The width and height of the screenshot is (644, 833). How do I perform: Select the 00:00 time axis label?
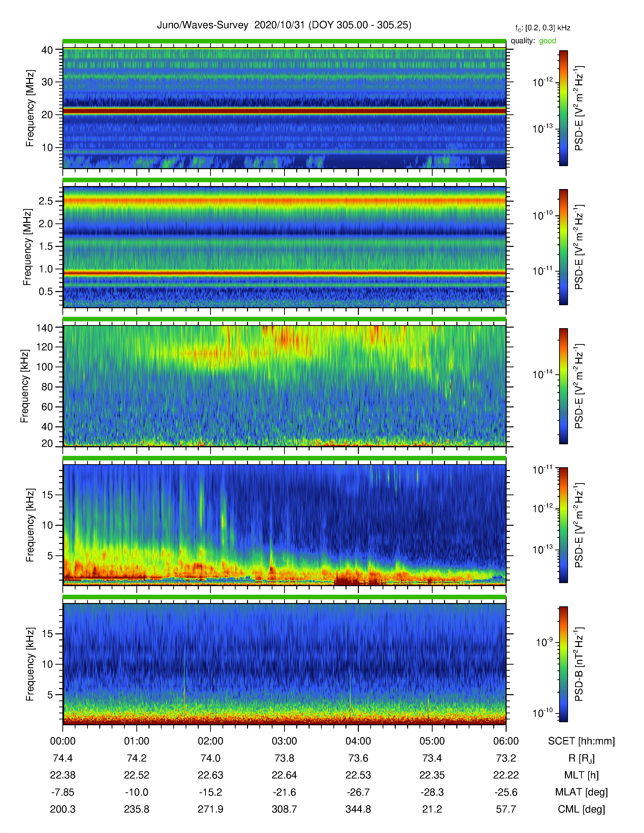tap(63, 741)
